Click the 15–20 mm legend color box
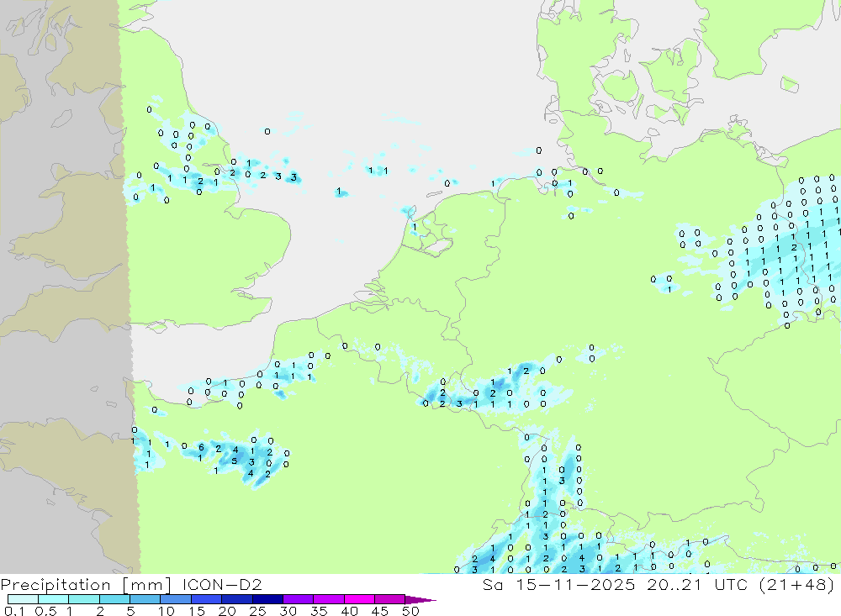This screenshot has height=616, width=841. [207, 599]
